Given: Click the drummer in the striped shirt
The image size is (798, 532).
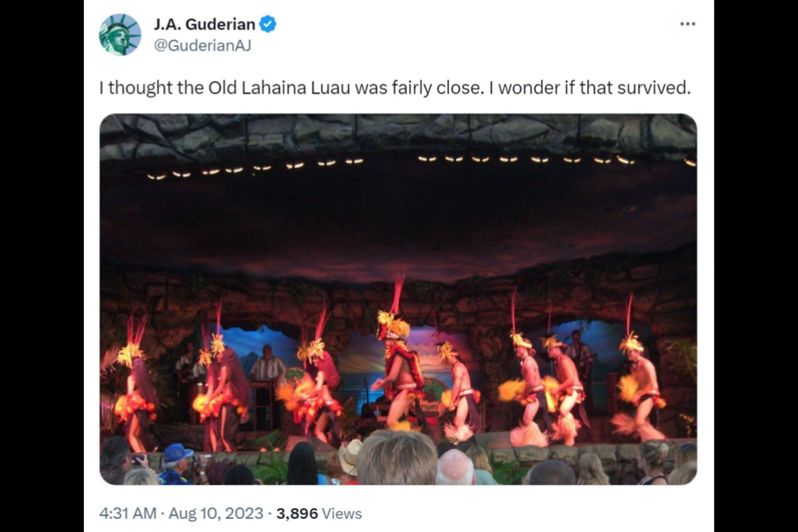Looking at the screenshot, I should [x=266, y=366].
